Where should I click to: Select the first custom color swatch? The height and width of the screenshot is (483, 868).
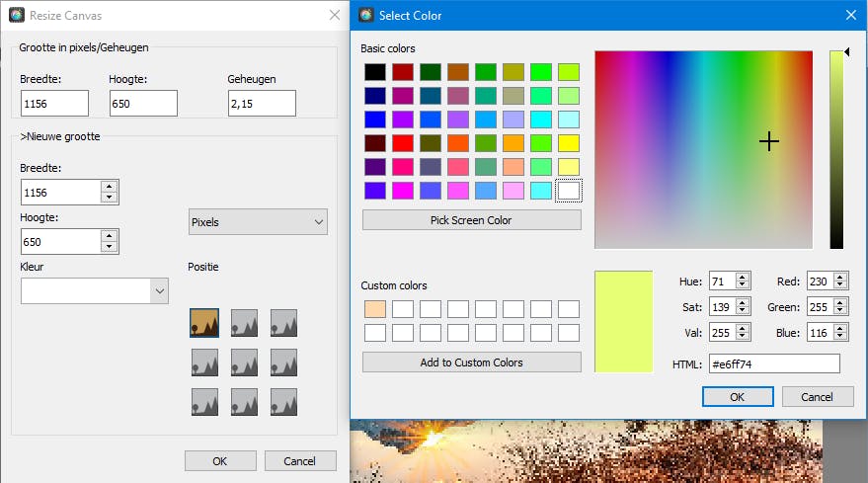[374, 309]
